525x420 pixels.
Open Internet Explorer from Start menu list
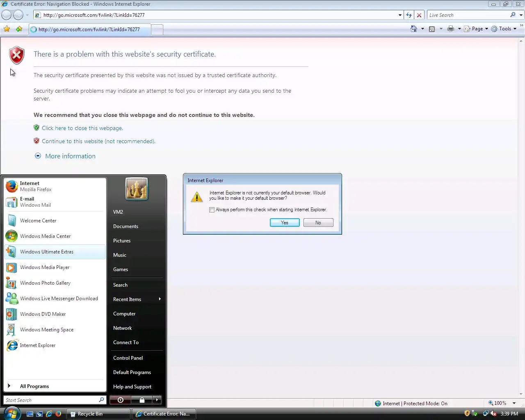[55, 345]
